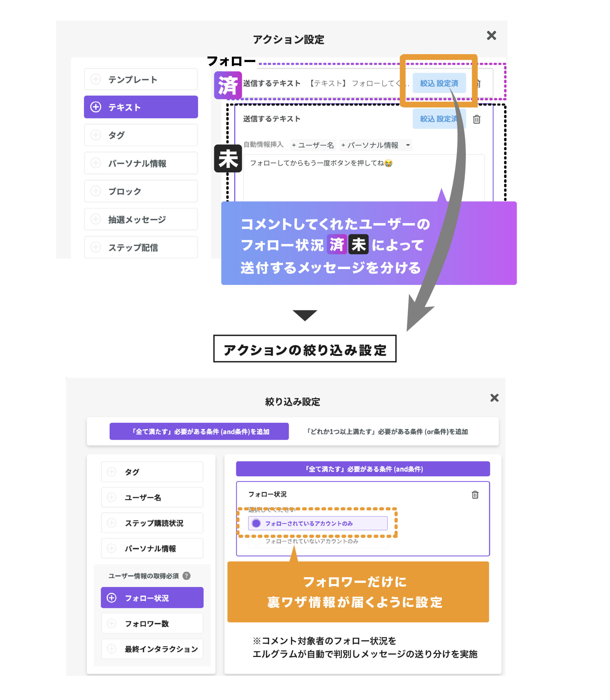Screen dimensions: 610x700
Task: Click the plus icon beside 最終インタラクション
Action: (111, 649)
